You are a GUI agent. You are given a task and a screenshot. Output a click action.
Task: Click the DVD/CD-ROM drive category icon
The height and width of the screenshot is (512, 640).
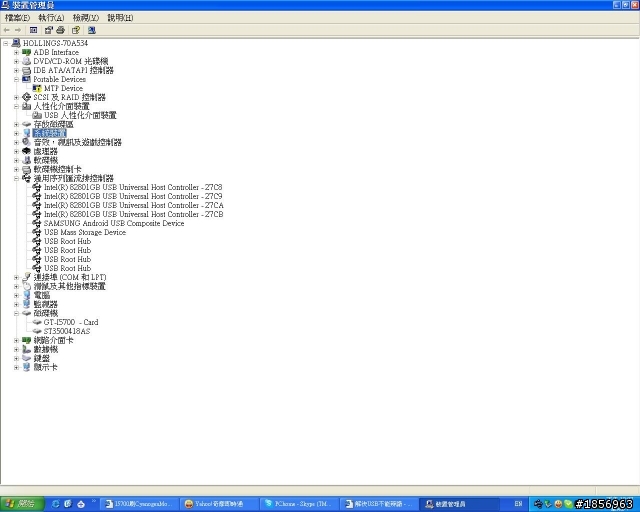27,62
